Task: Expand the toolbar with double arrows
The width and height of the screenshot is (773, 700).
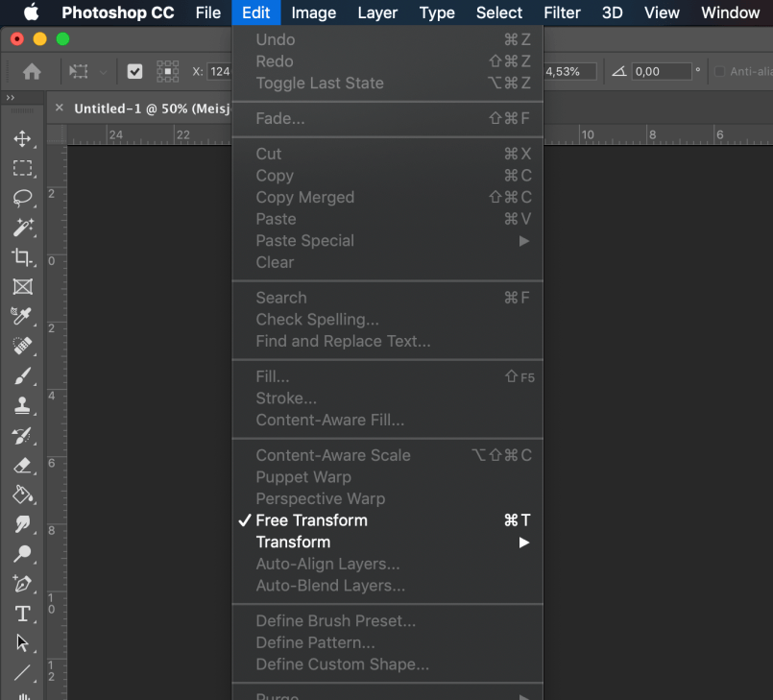Action: click(x=11, y=98)
